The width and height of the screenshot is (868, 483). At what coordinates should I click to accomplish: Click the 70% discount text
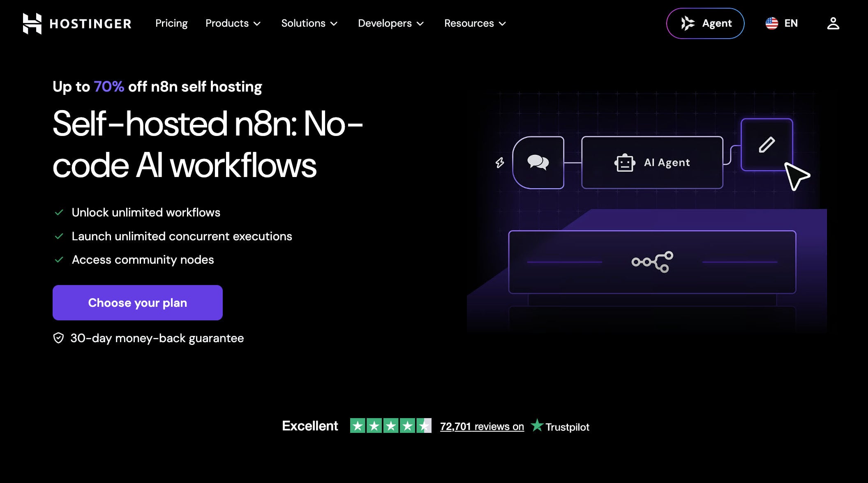point(109,87)
